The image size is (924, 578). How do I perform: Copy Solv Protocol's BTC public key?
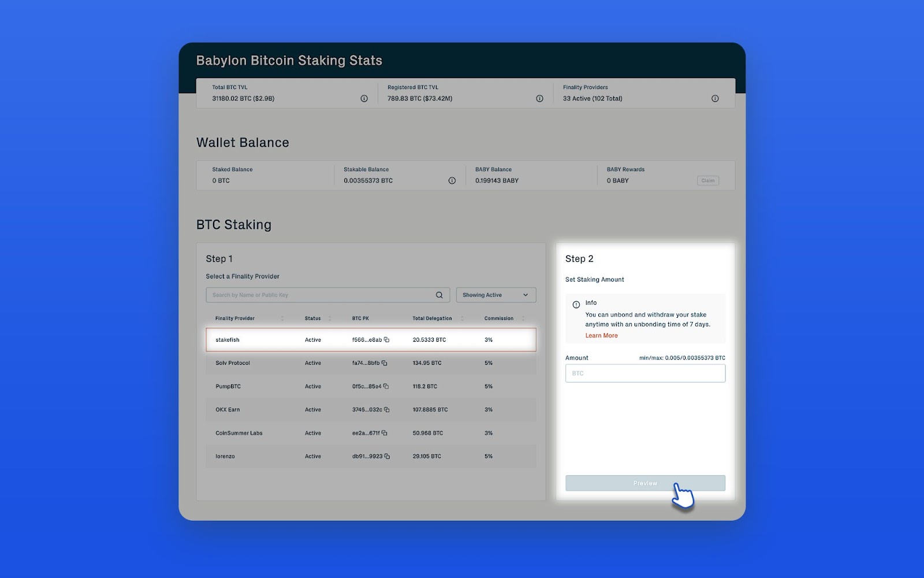point(385,363)
